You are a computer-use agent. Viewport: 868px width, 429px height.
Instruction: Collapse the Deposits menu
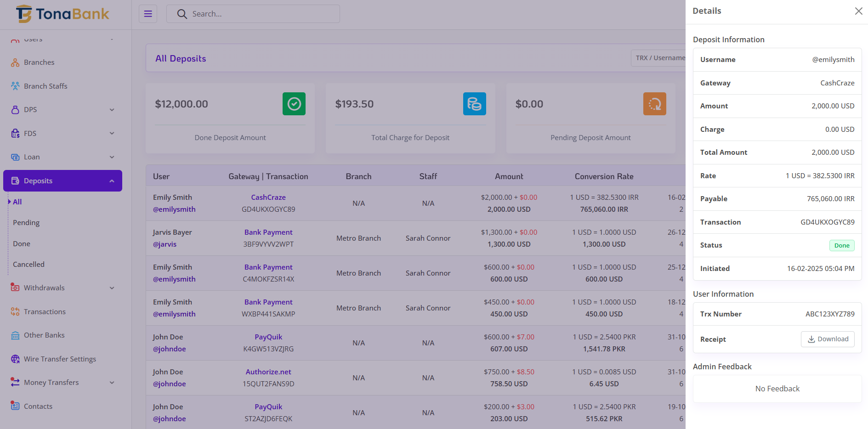(x=112, y=181)
